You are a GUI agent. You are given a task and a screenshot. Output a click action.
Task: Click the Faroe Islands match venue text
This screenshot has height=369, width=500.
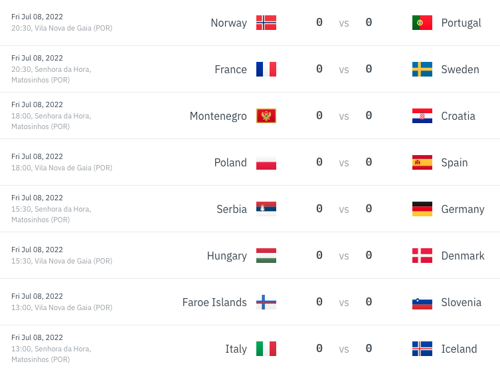pyautogui.click(x=62, y=307)
